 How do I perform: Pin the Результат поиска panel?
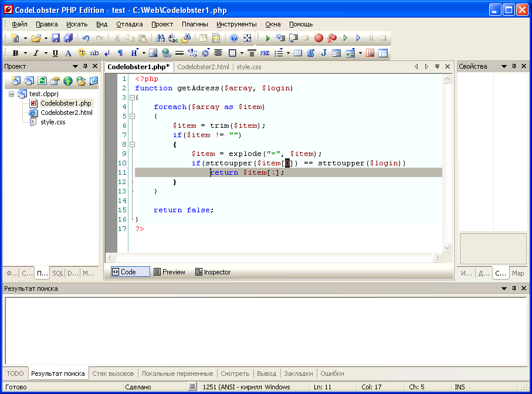coord(514,288)
